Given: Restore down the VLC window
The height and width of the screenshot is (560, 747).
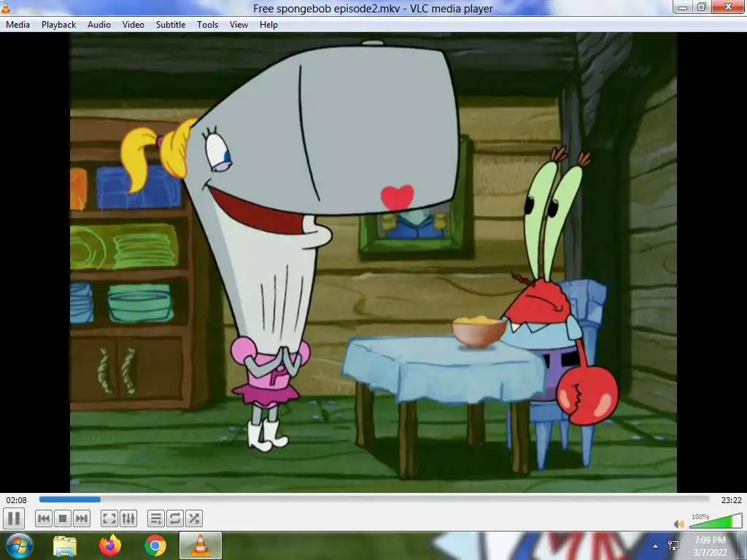Looking at the screenshot, I should click(701, 7).
